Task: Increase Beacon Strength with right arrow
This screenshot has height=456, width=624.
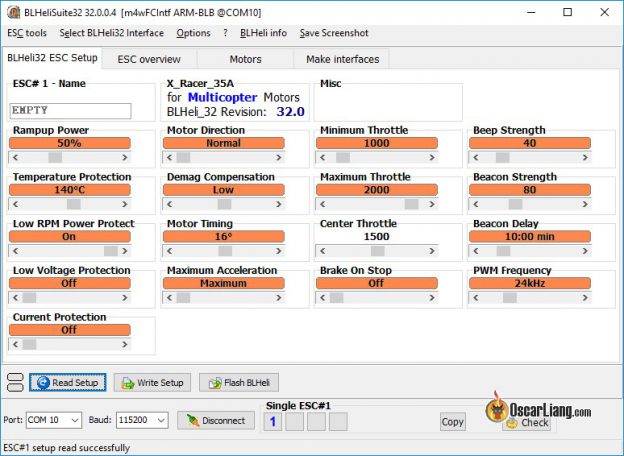Action: (585, 204)
